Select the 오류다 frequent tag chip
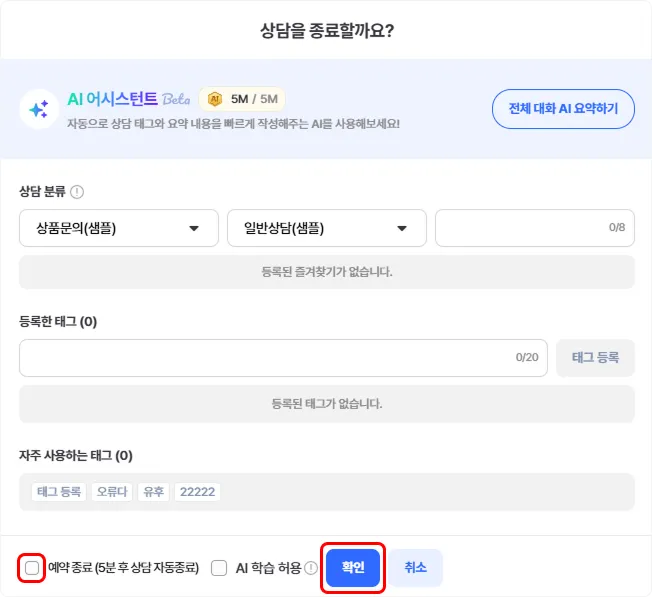This screenshot has height=597, width=652. point(111,492)
